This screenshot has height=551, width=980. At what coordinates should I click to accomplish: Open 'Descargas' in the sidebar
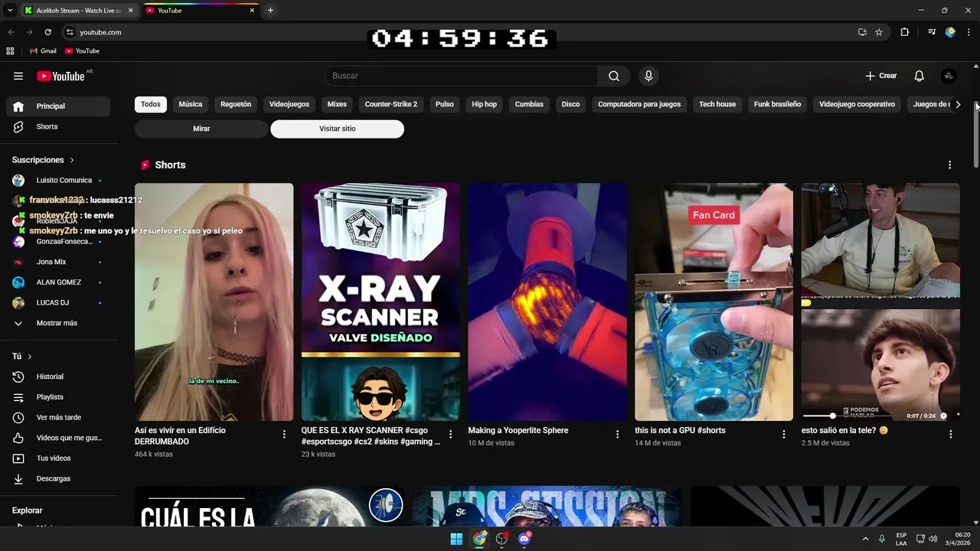tap(58, 478)
